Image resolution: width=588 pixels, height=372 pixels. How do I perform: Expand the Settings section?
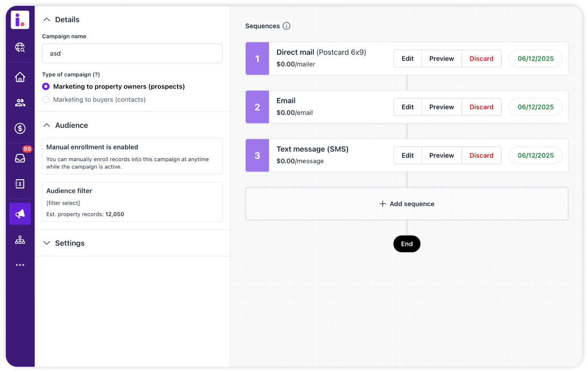click(x=47, y=243)
